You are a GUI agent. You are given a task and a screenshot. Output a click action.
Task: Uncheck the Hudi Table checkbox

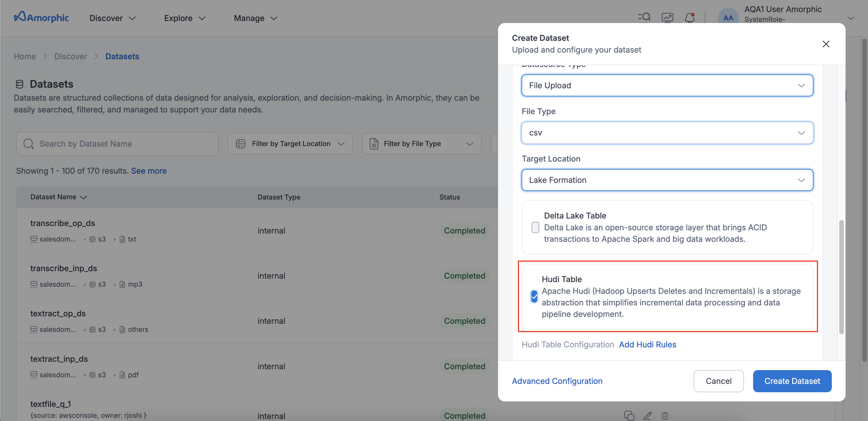point(534,296)
